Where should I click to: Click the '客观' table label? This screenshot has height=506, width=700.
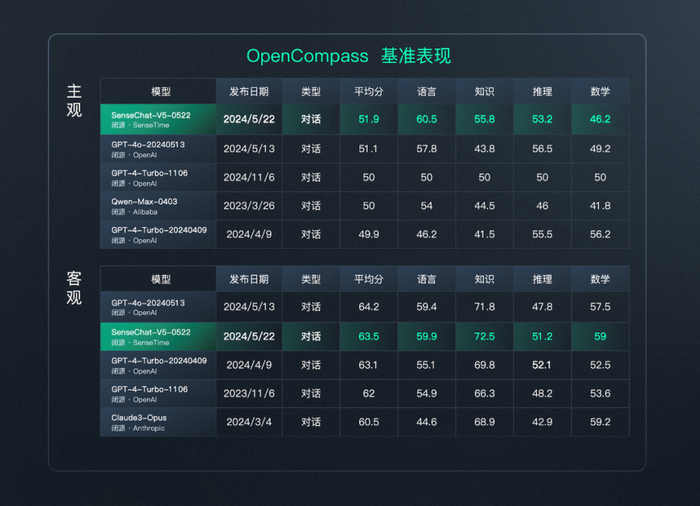[74, 288]
